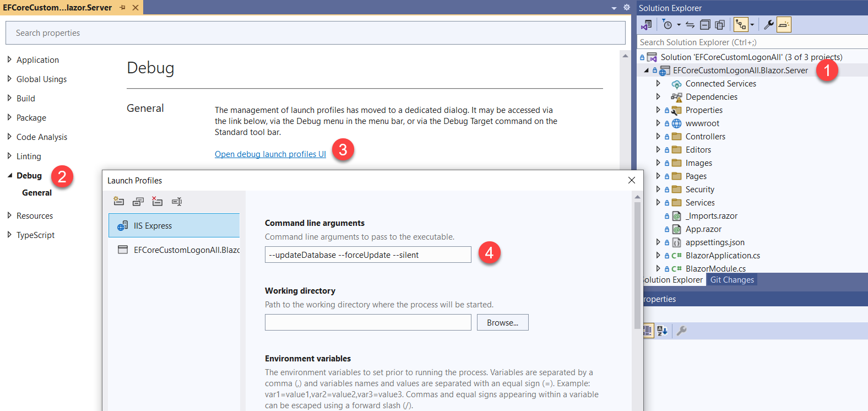Open the file nesting options dropdown arrow
The image size is (868, 411).
[752, 25]
